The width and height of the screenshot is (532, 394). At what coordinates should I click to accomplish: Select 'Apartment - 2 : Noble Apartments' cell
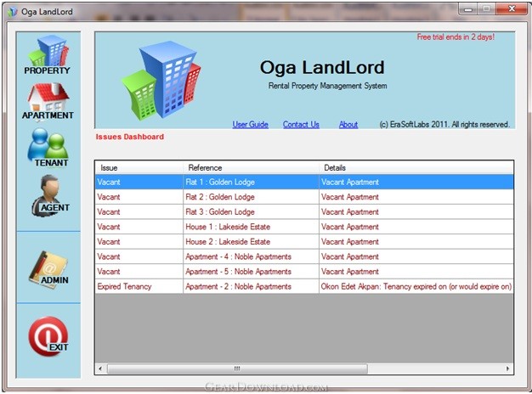click(251, 286)
